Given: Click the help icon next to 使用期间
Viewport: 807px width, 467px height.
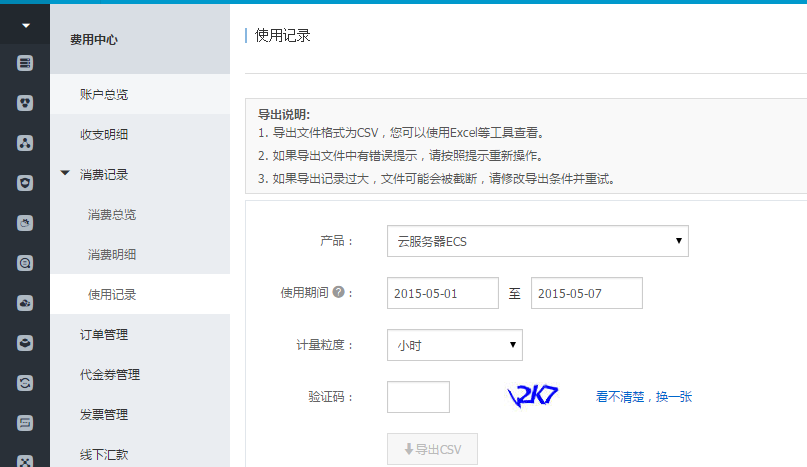Looking at the screenshot, I should click(338, 293).
